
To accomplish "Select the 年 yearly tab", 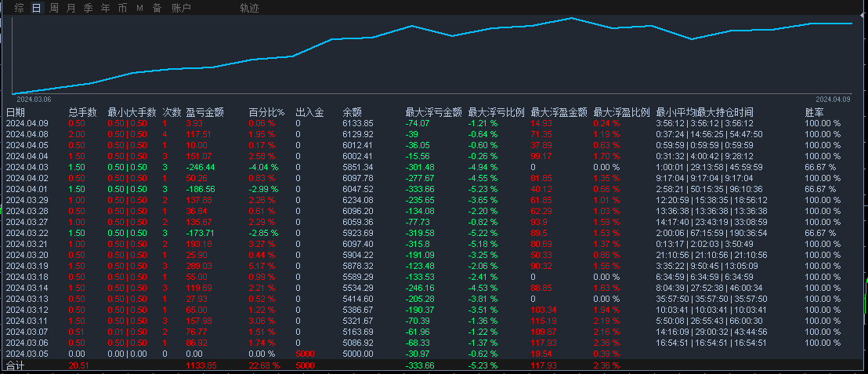I will [x=105, y=8].
